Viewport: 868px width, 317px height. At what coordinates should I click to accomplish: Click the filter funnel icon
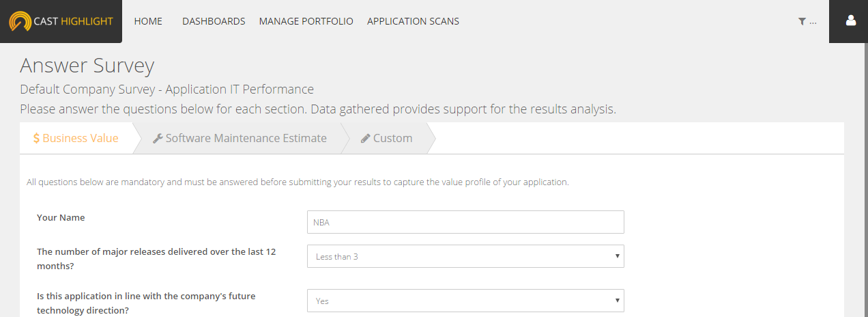pyautogui.click(x=802, y=21)
